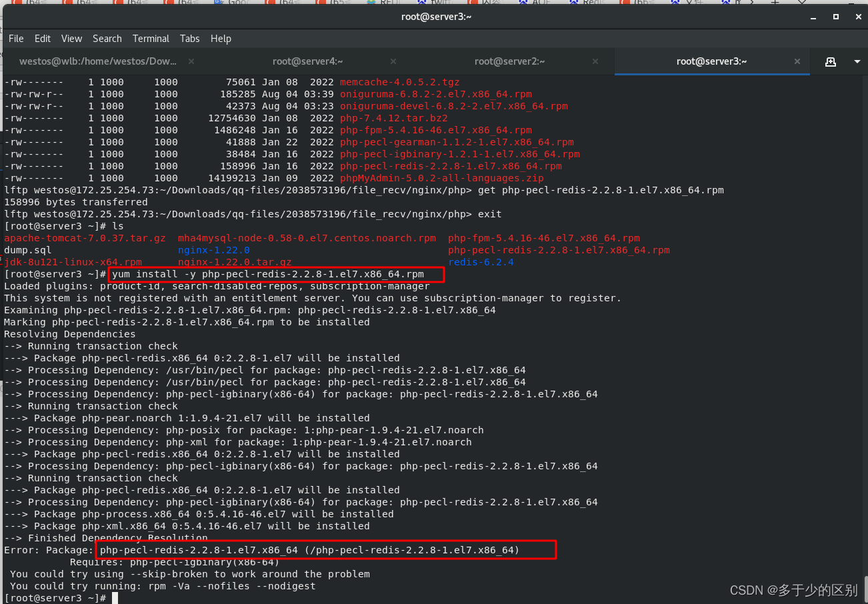Open the Search menu
This screenshot has width=868, height=604.
click(x=107, y=39)
